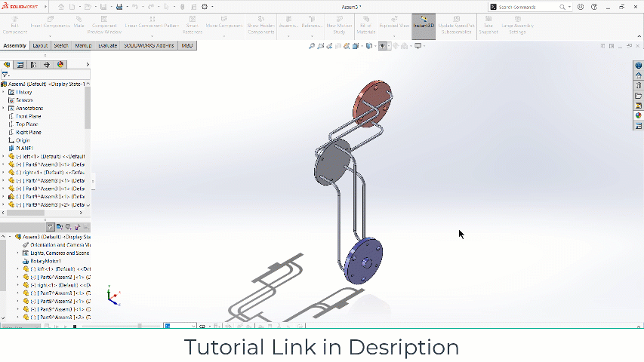The height and width of the screenshot is (362, 644).
Task: Switch to ConfigurationManager tab
Action: point(33,64)
